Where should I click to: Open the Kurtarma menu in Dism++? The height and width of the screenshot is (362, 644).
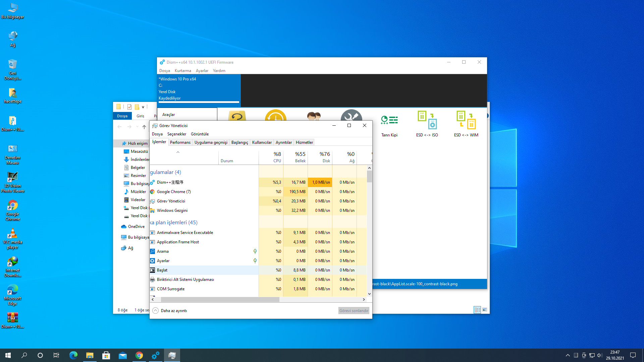click(183, 71)
